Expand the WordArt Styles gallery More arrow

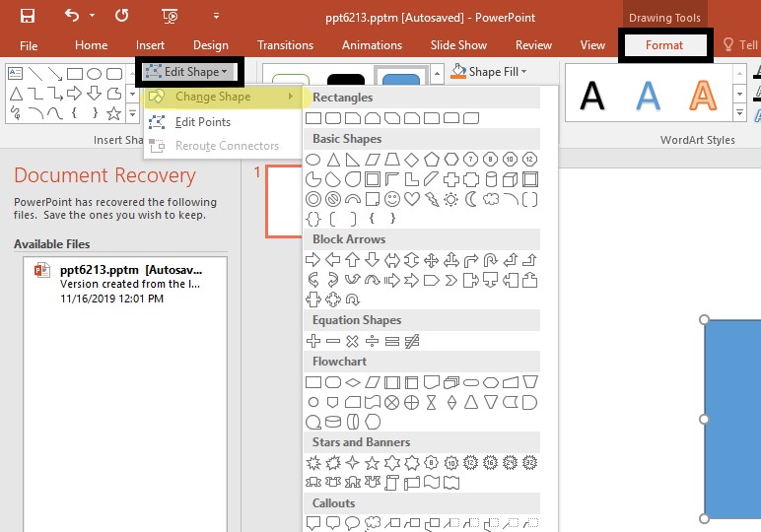(739, 113)
